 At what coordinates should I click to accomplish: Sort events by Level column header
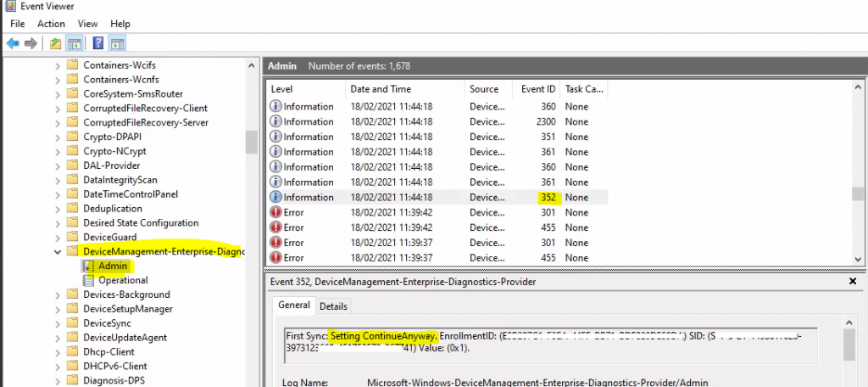click(x=306, y=89)
